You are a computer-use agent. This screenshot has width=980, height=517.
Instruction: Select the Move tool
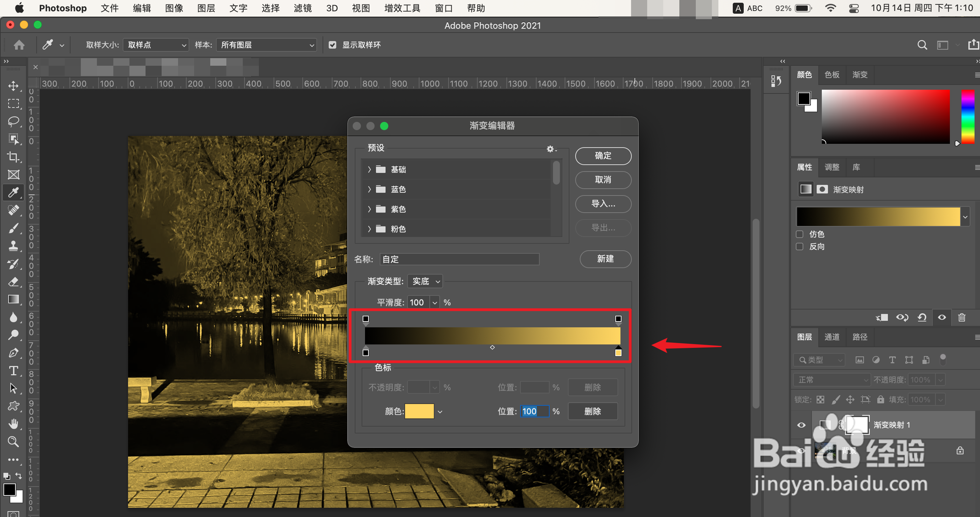(x=14, y=86)
